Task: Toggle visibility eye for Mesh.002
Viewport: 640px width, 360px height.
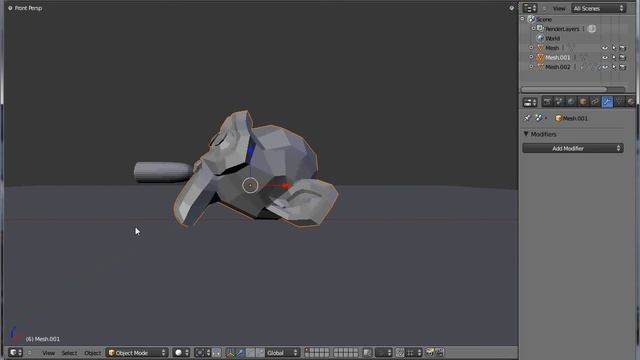Action: click(604, 67)
